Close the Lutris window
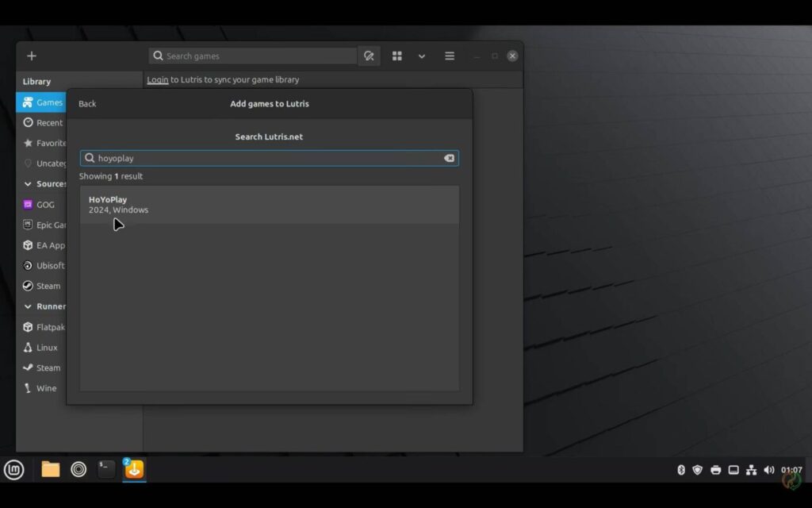This screenshot has width=812, height=508. (x=512, y=56)
